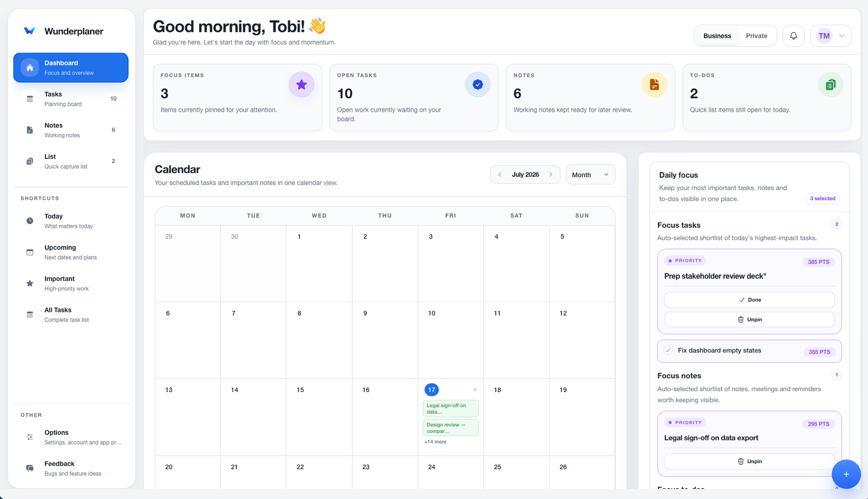Click the Feedback chat bubble icon

[30, 468]
